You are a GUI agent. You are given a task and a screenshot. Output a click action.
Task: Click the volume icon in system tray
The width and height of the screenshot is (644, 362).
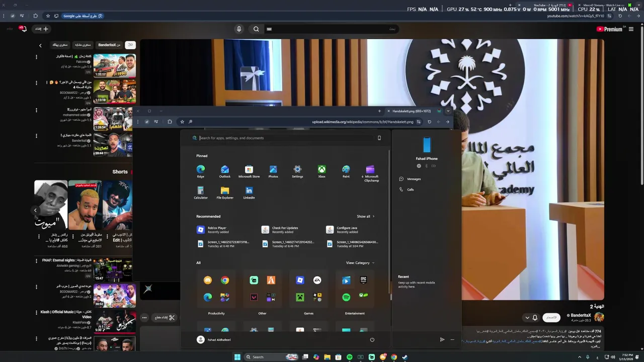pos(613,357)
